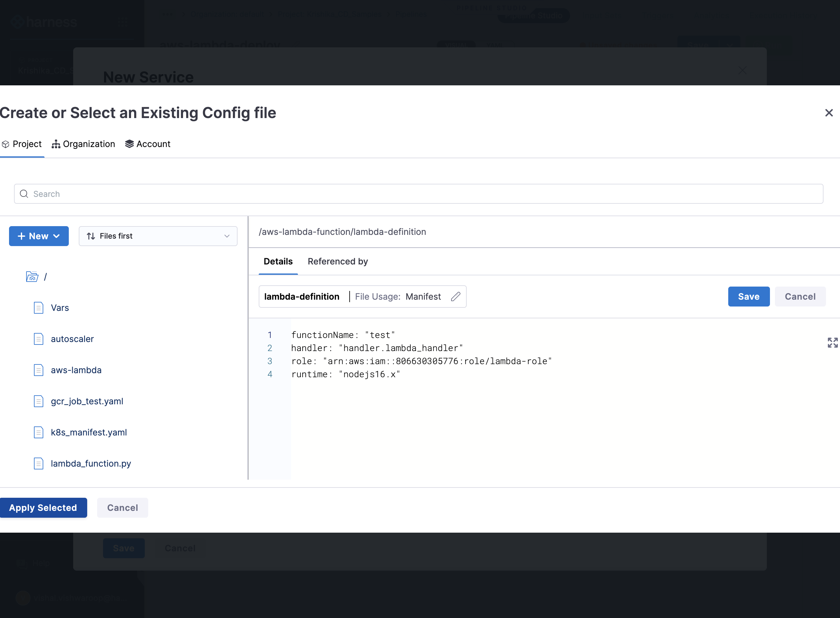Click Cancel in the background New Service panel
The height and width of the screenshot is (618, 840).
[x=180, y=549]
